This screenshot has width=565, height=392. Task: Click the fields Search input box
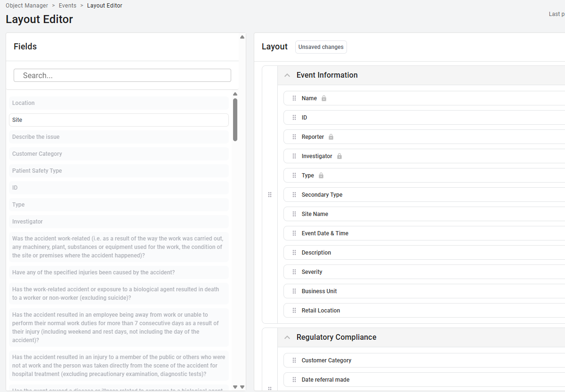122,75
